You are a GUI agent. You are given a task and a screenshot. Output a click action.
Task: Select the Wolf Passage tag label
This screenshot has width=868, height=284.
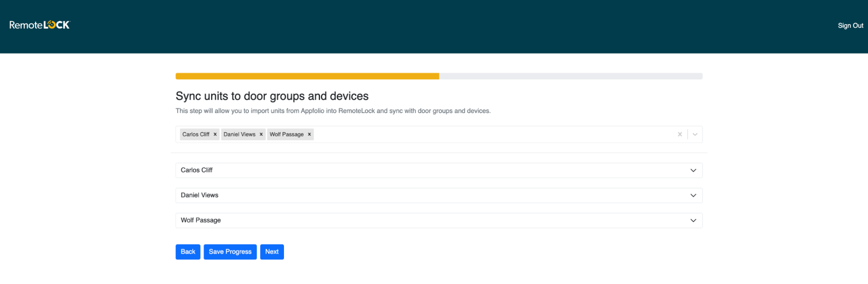point(287,134)
